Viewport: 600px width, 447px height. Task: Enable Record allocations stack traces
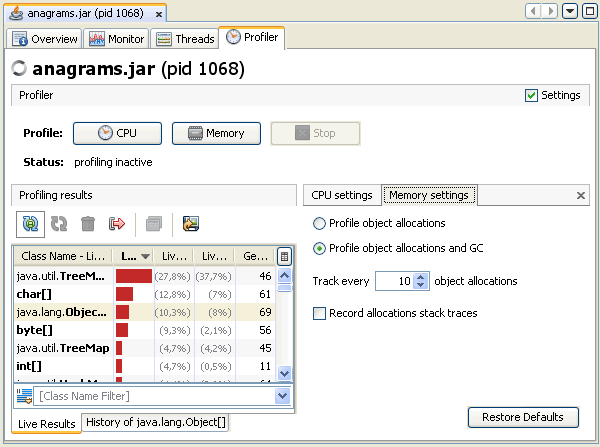click(320, 313)
